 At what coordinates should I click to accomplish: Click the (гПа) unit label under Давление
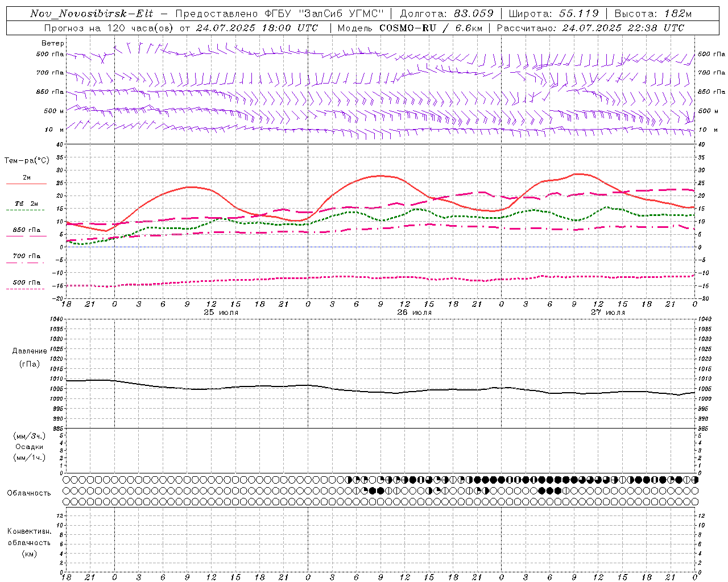click(x=30, y=364)
